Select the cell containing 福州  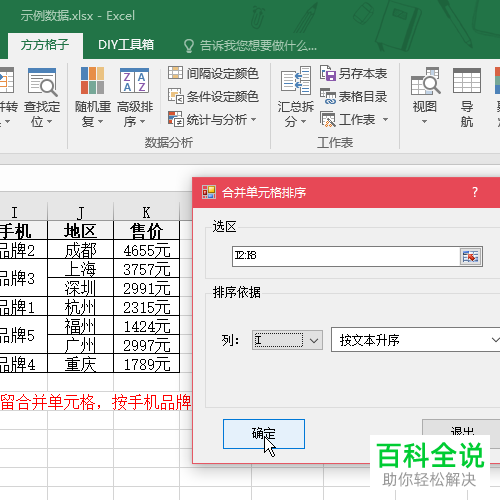80,326
